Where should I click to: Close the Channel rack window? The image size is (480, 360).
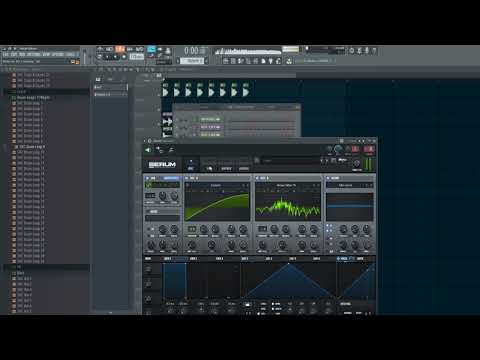pyautogui.click(x=297, y=107)
